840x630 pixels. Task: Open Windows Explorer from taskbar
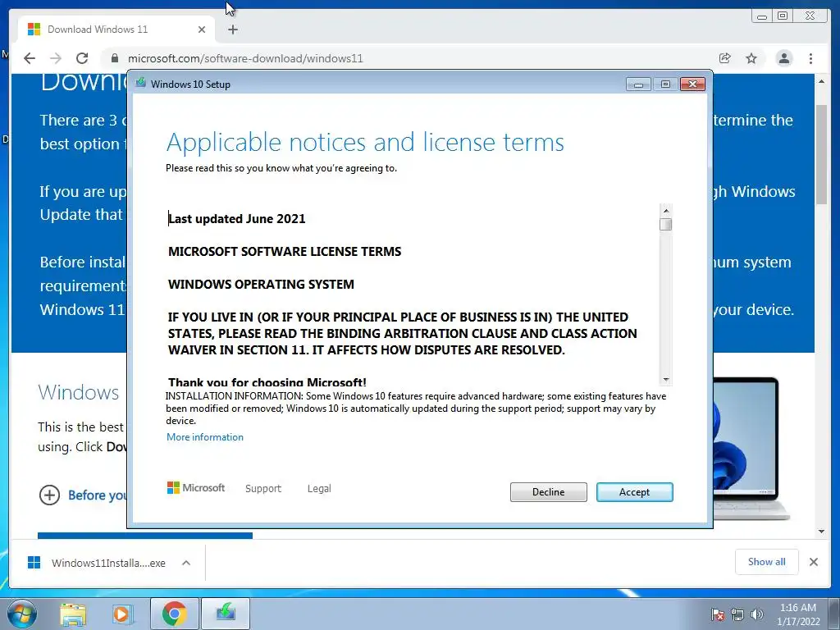click(x=73, y=614)
